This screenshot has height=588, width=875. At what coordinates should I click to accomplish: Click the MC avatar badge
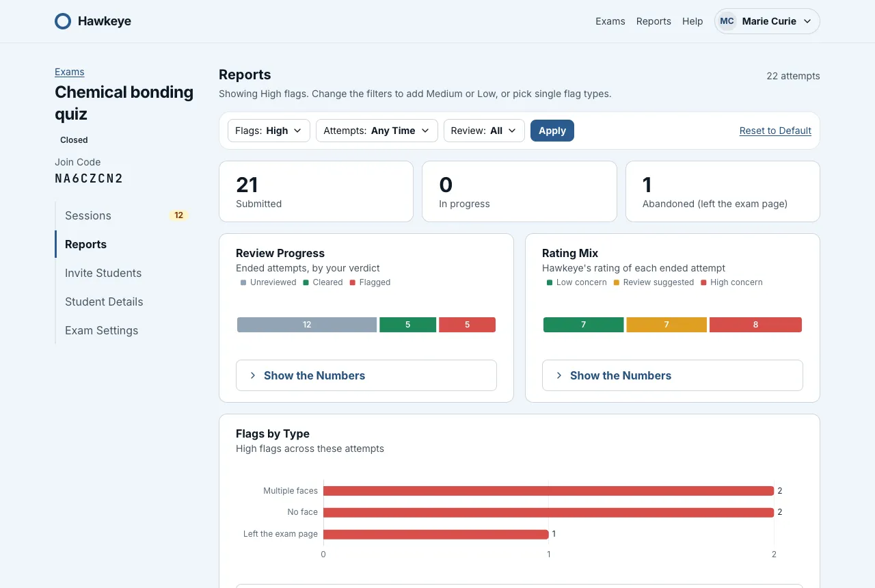pyautogui.click(x=727, y=21)
